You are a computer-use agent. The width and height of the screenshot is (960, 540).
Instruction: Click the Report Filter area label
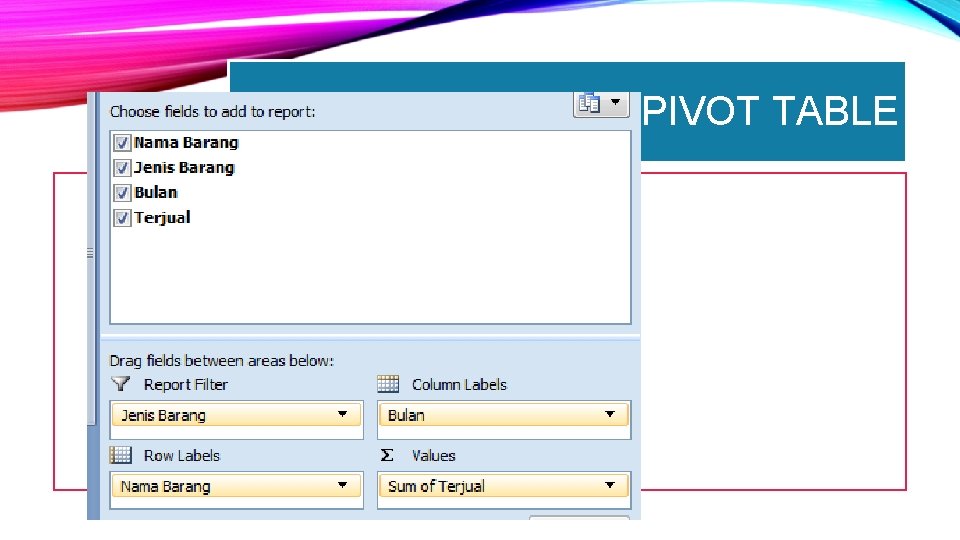[186, 384]
